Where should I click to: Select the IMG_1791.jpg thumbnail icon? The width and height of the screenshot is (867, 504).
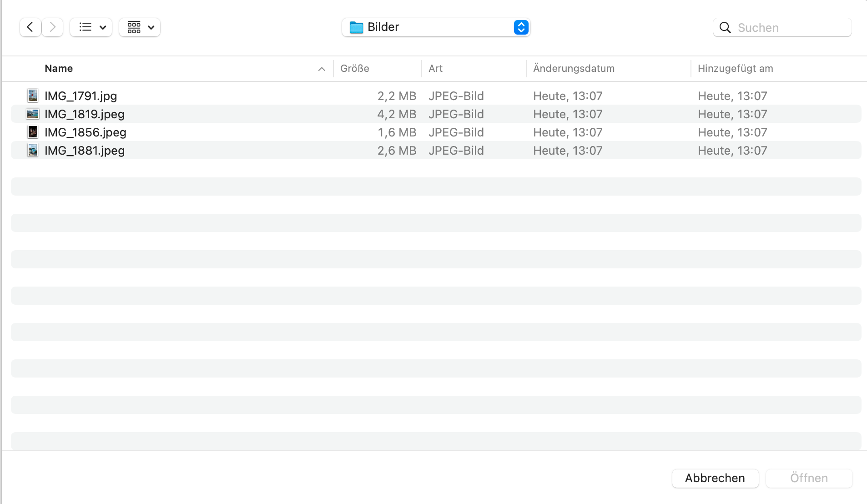tap(33, 96)
